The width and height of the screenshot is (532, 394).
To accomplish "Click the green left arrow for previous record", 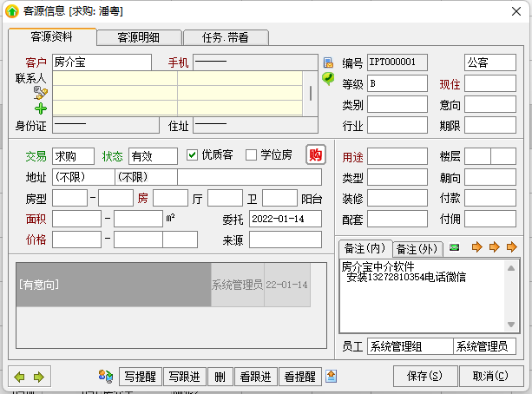I will pyautogui.click(x=19, y=376).
